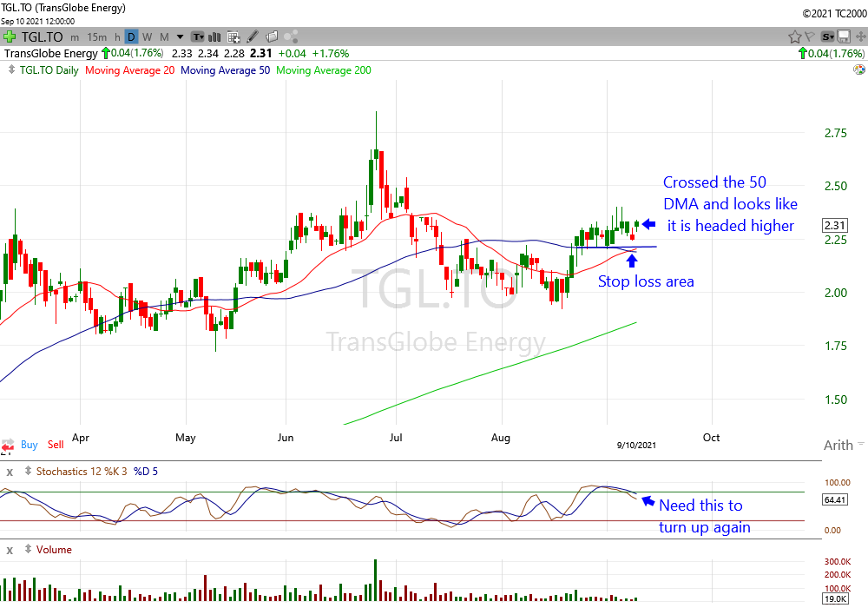Click the floppy disk save icon
The image size is (868, 608).
[x=844, y=37]
